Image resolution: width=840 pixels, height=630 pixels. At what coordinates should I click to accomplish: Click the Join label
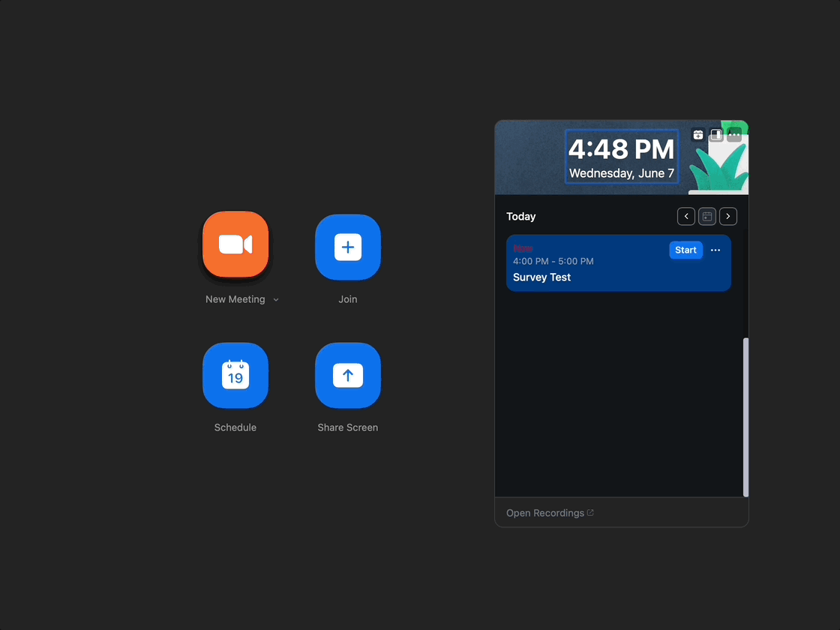tap(348, 299)
